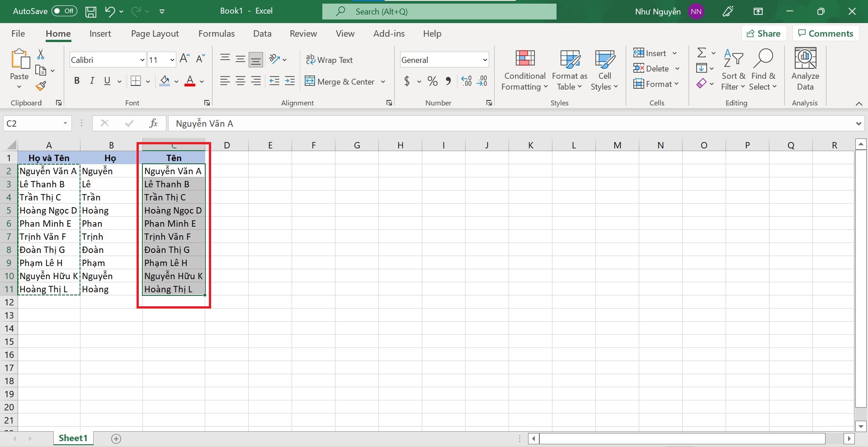Image resolution: width=868 pixels, height=447 pixels.
Task: Toggle Top Align button
Action: coord(225,59)
